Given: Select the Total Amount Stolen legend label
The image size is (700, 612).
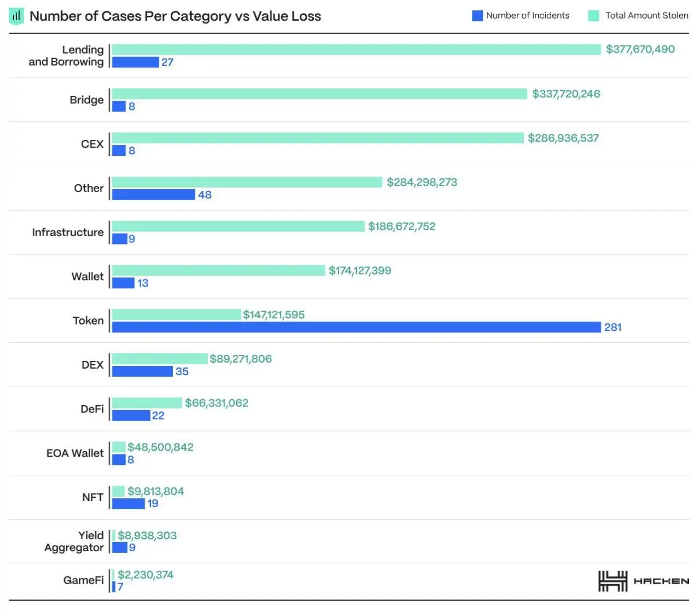Looking at the screenshot, I should [x=646, y=16].
